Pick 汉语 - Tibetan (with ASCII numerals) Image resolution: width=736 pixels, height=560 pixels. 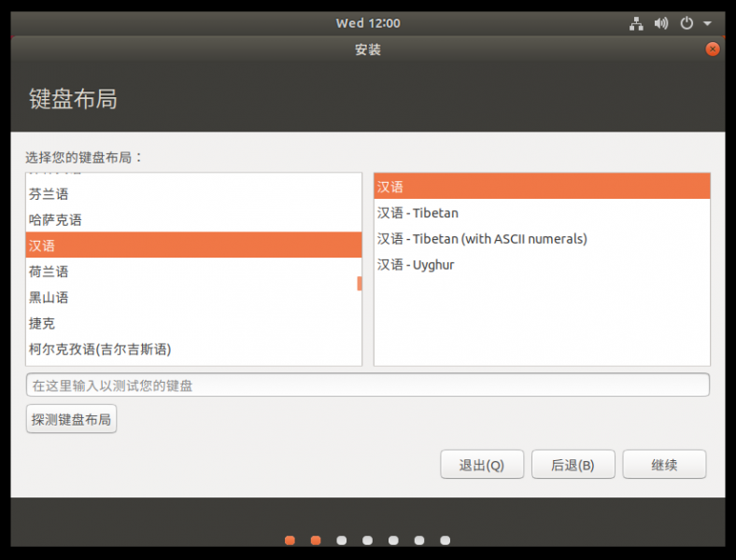pos(482,239)
